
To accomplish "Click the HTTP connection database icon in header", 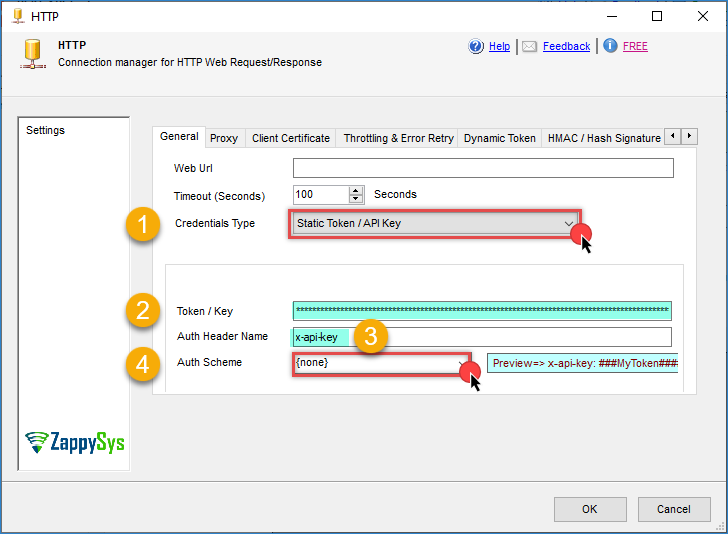I will click(31, 54).
